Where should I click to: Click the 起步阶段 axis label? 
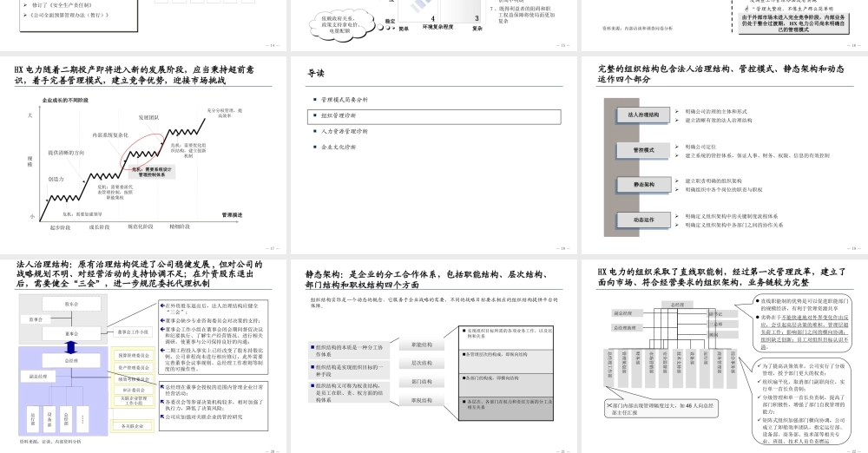(61, 227)
